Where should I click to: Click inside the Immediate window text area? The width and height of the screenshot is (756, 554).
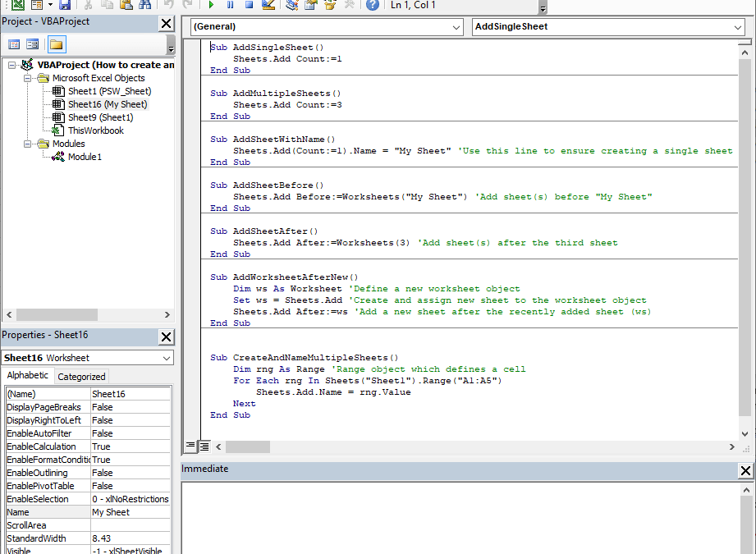click(460, 519)
